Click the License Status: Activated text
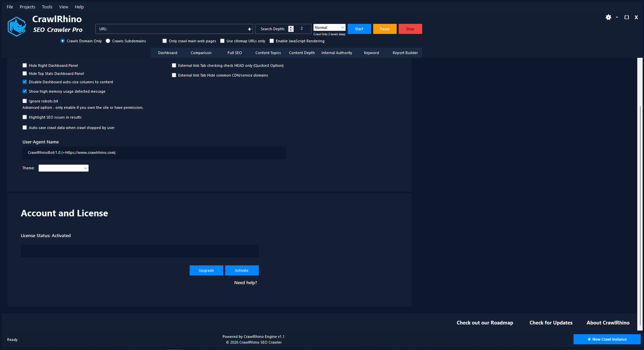The image size is (644, 350). coord(46,236)
